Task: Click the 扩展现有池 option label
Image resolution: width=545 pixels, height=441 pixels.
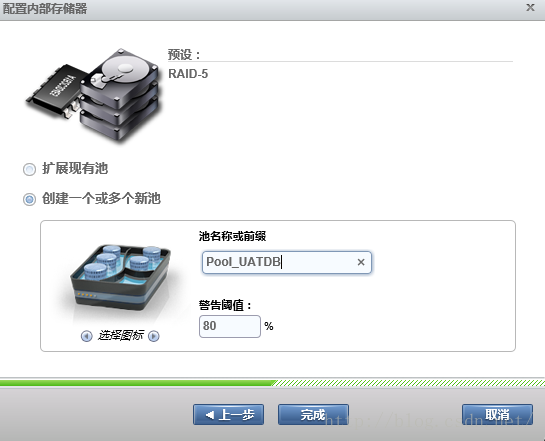Action: [75, 169]
